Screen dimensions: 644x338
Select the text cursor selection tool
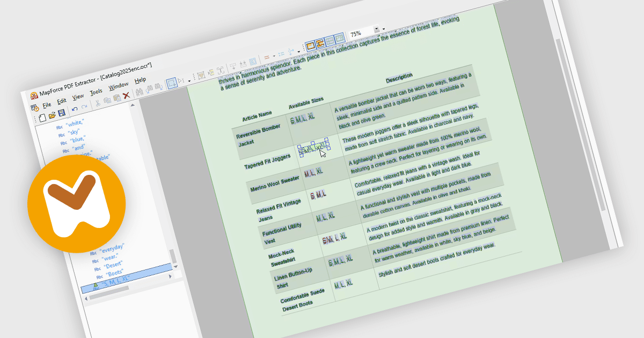click(x=181, y=80)
